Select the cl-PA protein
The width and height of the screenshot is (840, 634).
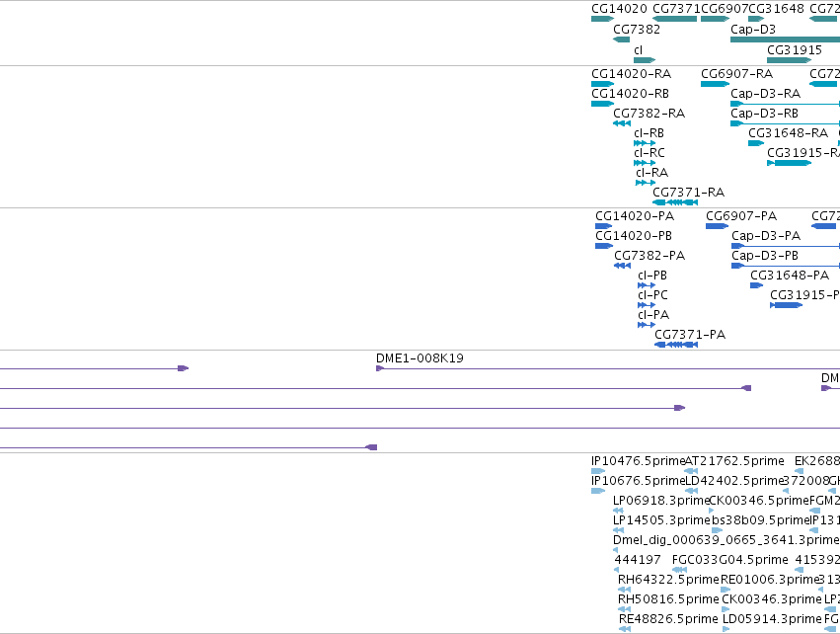click(653, 316)
